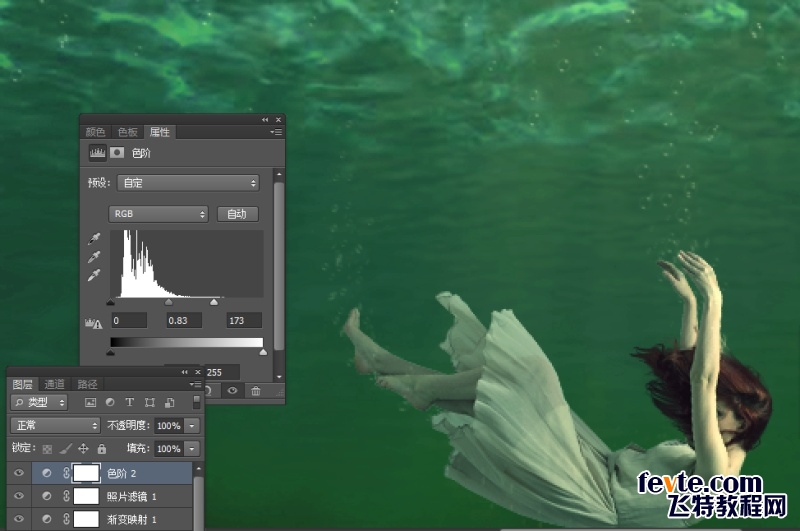Viewport: 800px width, 531px height.
Task: Delete adjustment layer using trash icon
Action: click(256, 391)
